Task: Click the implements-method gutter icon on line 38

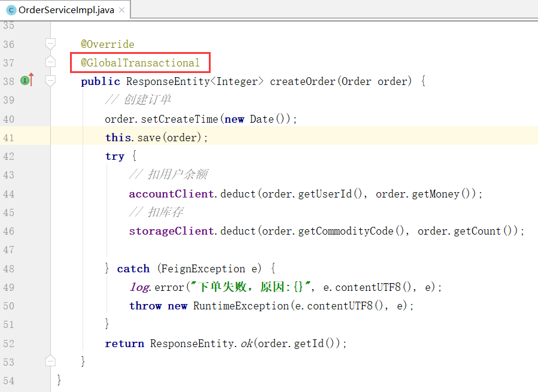Action: (27, 80)
